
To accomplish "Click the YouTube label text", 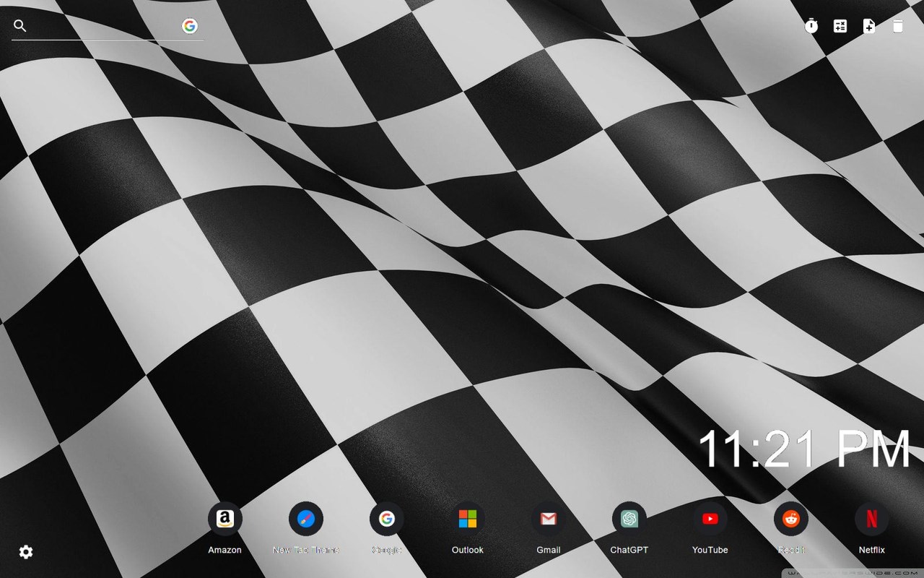I will pyautogui.click(x=710, y=550).
